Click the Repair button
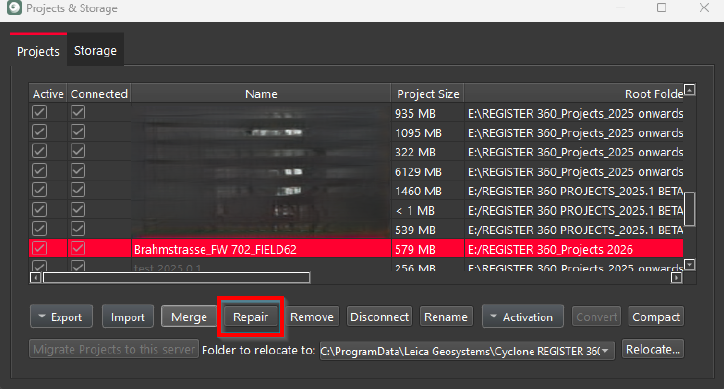This screenshot has height=389, width=724. (251, 317)
